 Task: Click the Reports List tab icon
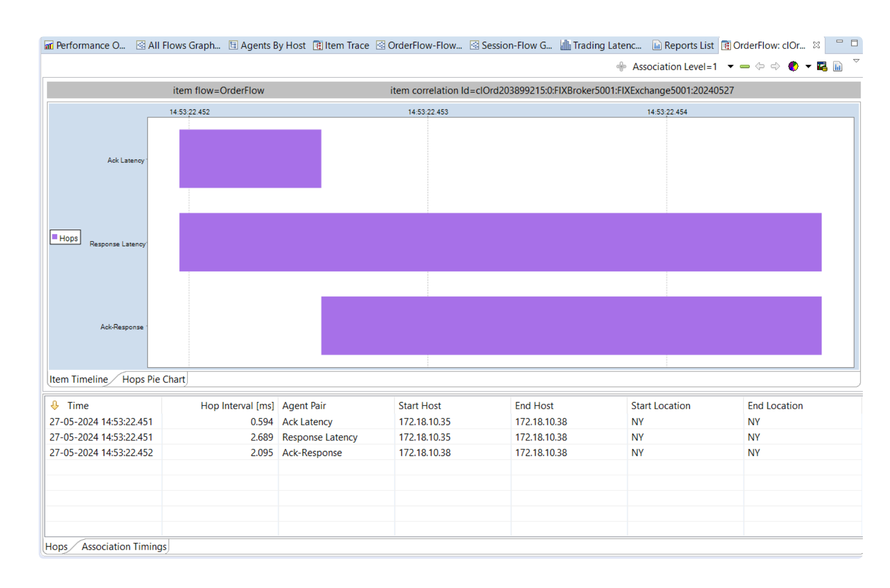pos(657,45)
